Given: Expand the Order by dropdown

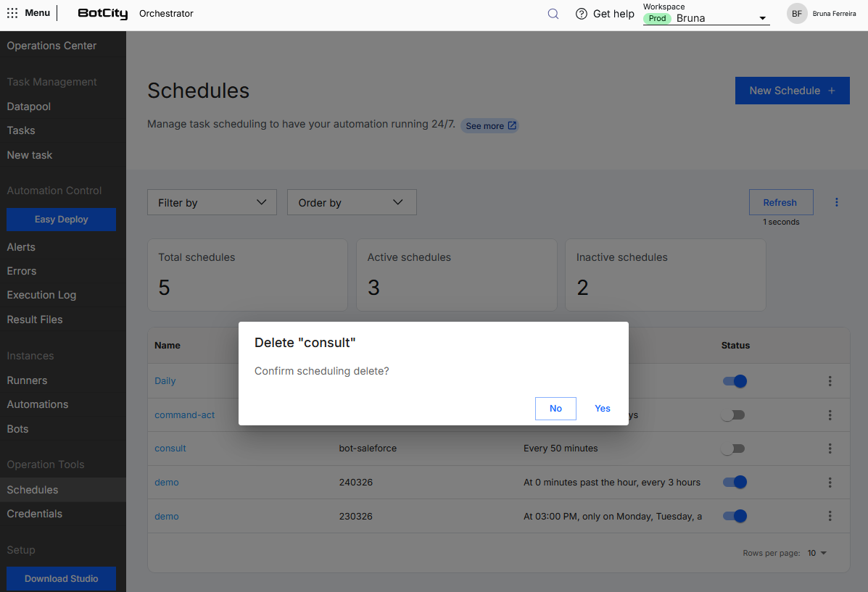Looking at the screenshot, I should pyautogui.click(x=352, y=202).
